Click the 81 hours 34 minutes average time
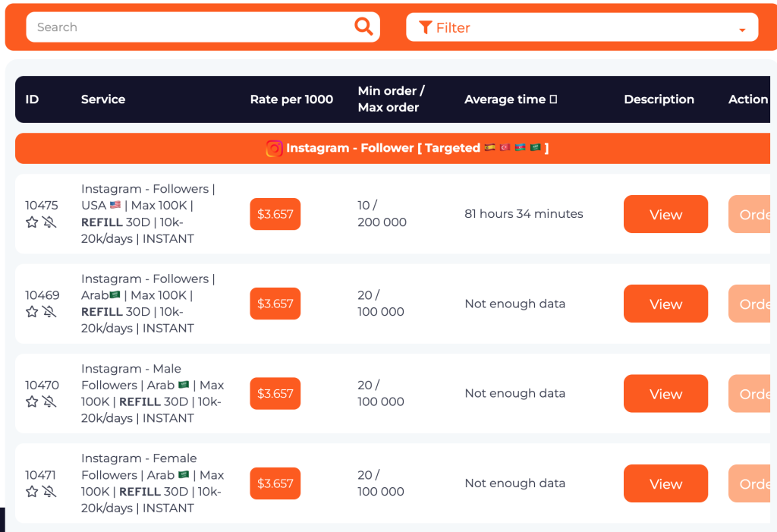777x532 pixels. 524,214
